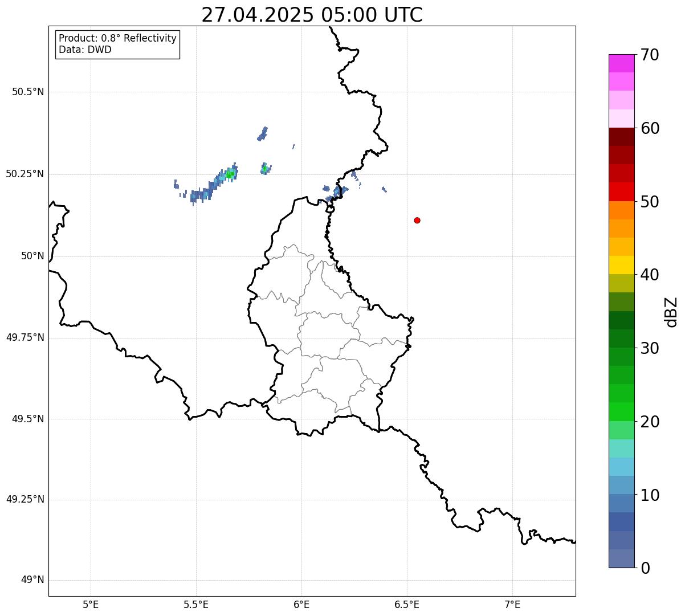
Task: Click the dBZ colorbar axis label
Action: tap(671, 312)
